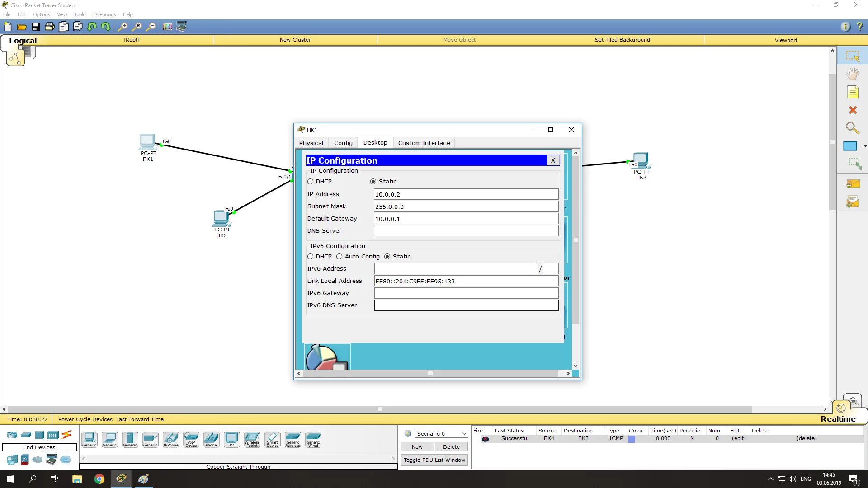Image resolution: width=868 pixels, height=488 pixels.
Task: Enable the IPv4 DHCP radio button
Action: coord(311,182)
